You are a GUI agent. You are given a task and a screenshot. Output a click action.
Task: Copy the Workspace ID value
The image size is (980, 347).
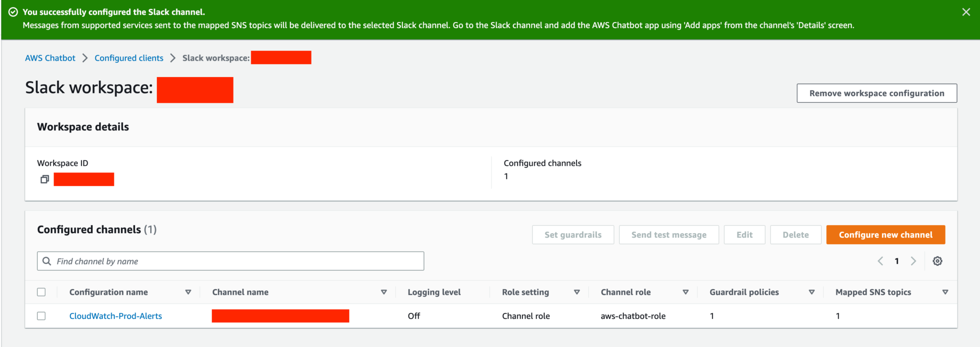click(x=45, y=179)
